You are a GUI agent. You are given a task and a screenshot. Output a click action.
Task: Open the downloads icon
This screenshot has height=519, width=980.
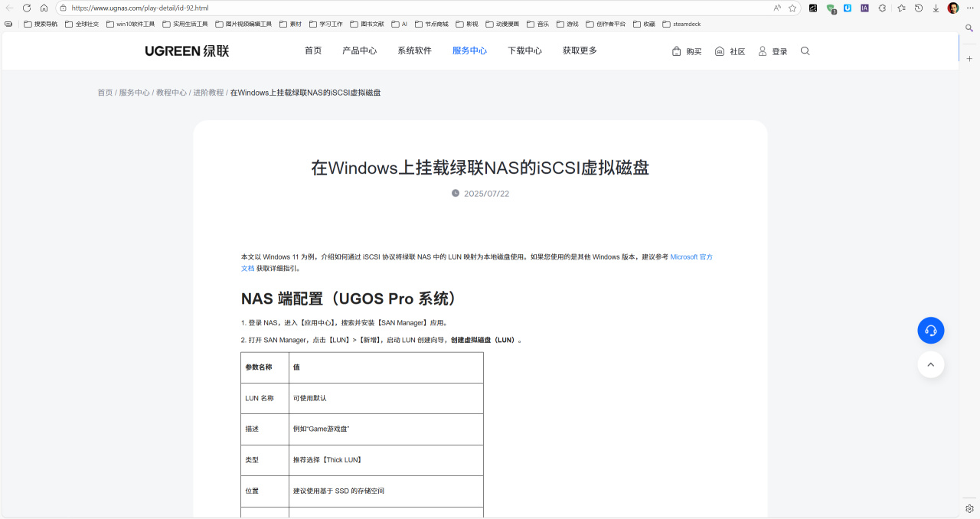936,8
